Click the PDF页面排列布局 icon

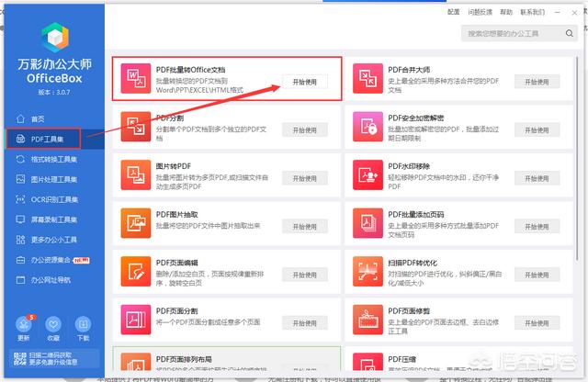tap(136, 362)
